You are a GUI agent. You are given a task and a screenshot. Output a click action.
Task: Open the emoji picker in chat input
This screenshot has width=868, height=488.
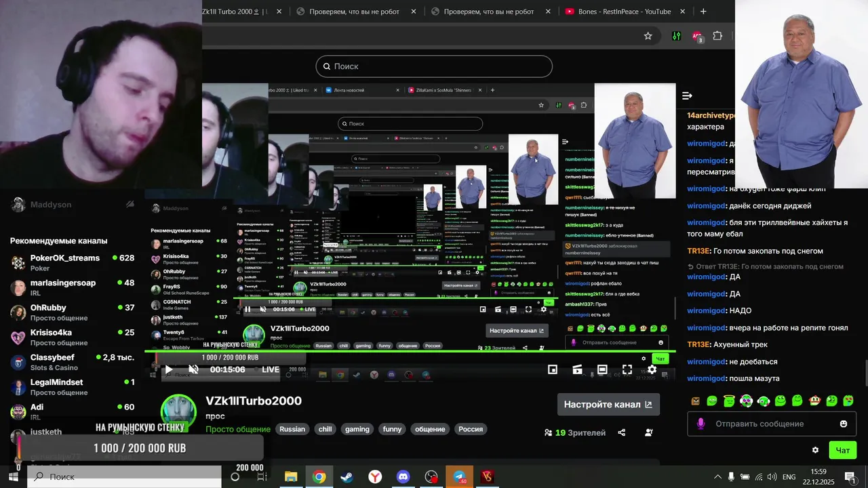844,424
